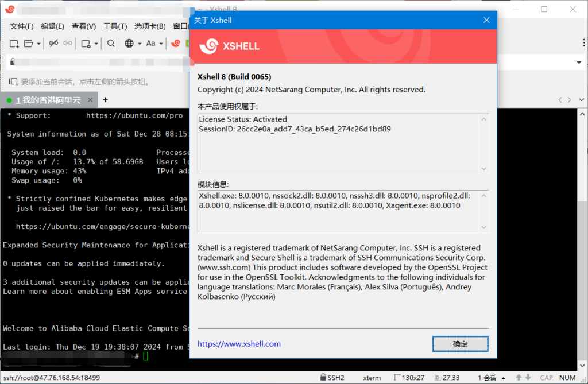Screen dimensions: 588x384
Task: Click the SessionID line in license box
Action: tap(295, 129)
